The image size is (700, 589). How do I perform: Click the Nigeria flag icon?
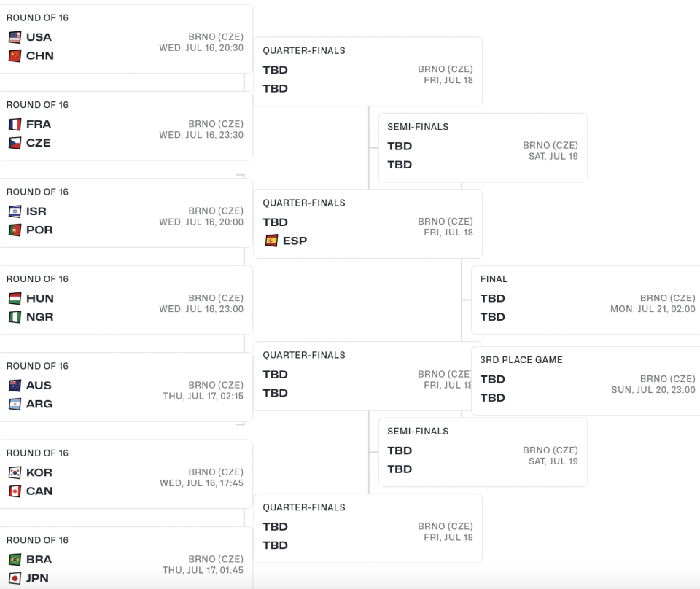click(15, 317)
